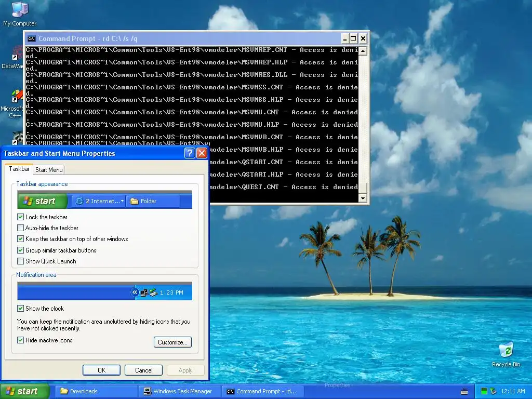This screenshot has width=532, height=399.
Task: Toggle Hide inactive icons checkbox
Action: pyautogui.click(x=20, y=340)
